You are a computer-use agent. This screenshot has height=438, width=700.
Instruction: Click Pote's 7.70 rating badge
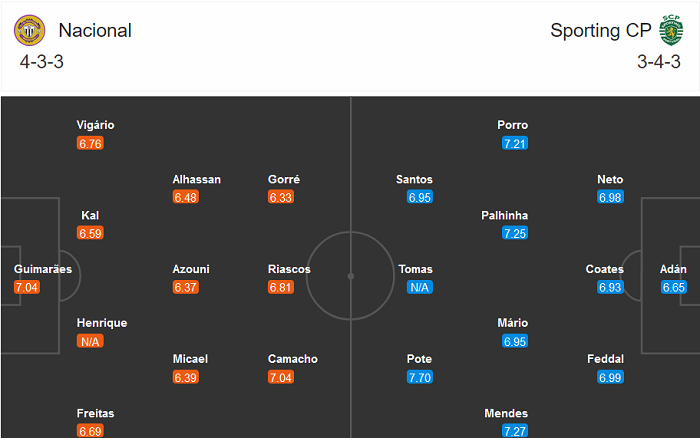(419, 377)
